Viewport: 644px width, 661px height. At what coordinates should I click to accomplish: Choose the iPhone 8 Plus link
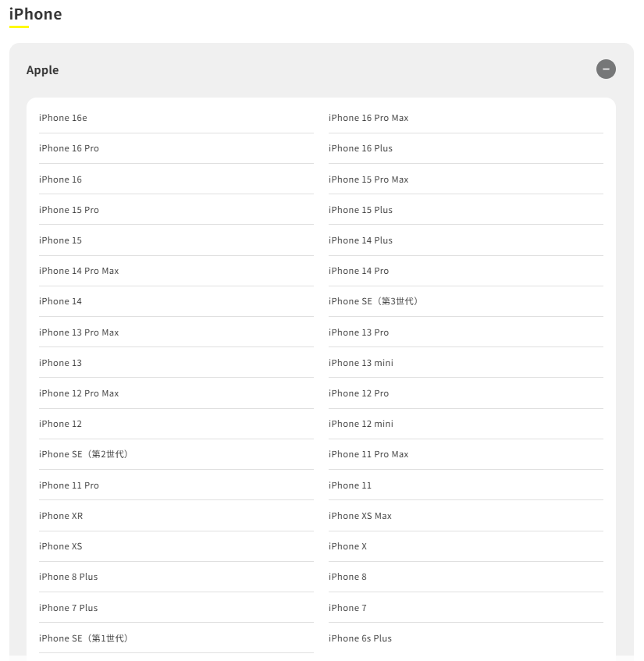click(68, 577)
